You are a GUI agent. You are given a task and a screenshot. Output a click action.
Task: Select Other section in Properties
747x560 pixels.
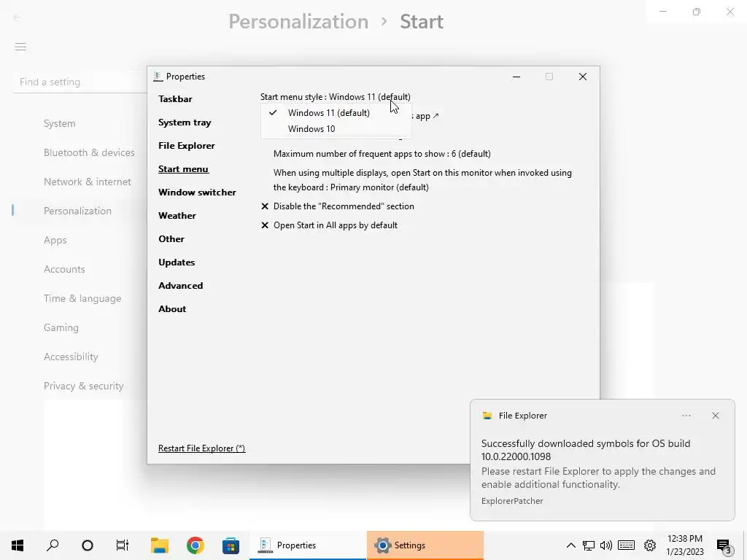click(x=171, y=239)
